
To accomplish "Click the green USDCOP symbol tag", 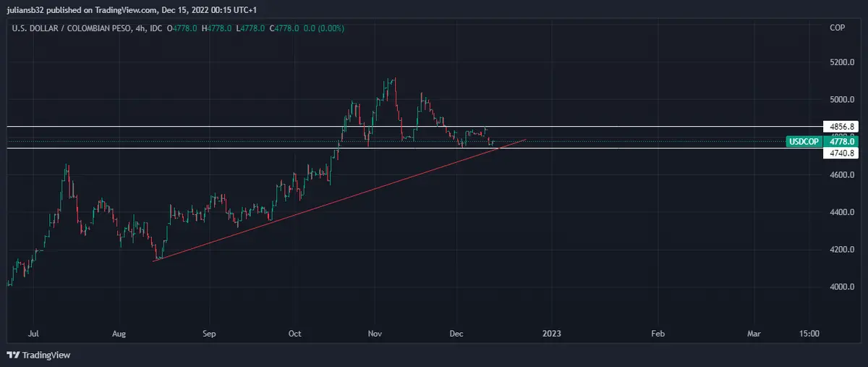I will pyautogui.click(x=804, y=142).
